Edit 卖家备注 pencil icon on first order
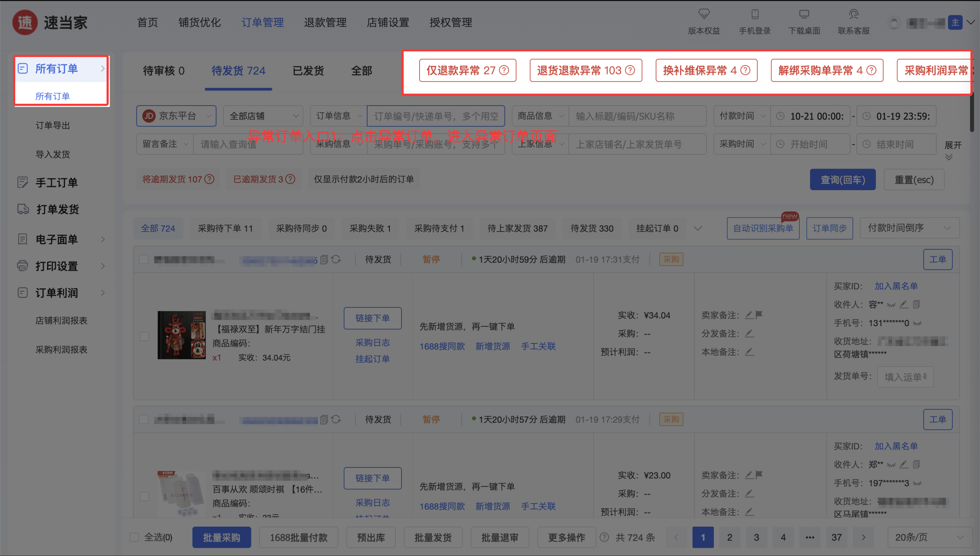This screenshot has height=556, width=980. point(749,315)
